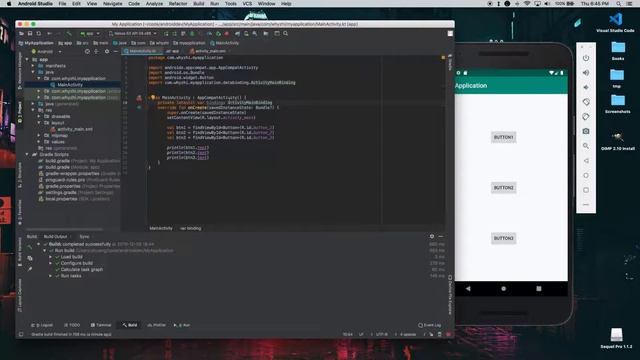
Task: Collapse the Gradle Scripts node
Action: tap(27, 155)
